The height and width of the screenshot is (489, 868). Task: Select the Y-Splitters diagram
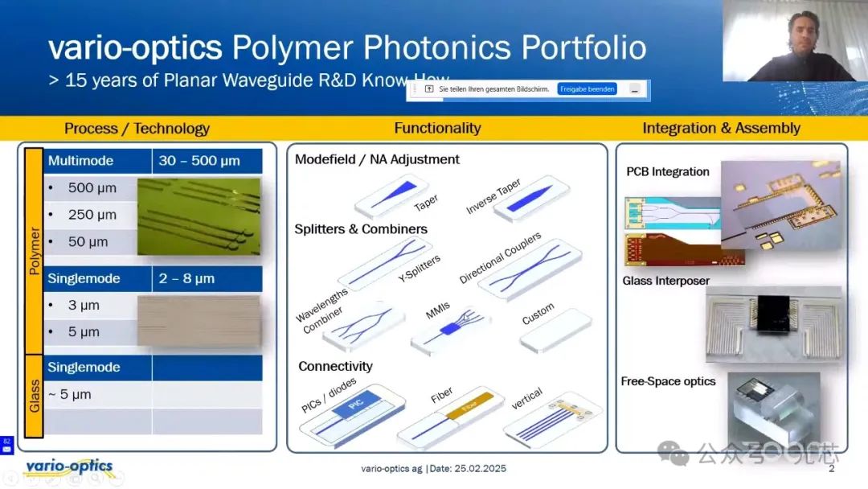(385, 263)
